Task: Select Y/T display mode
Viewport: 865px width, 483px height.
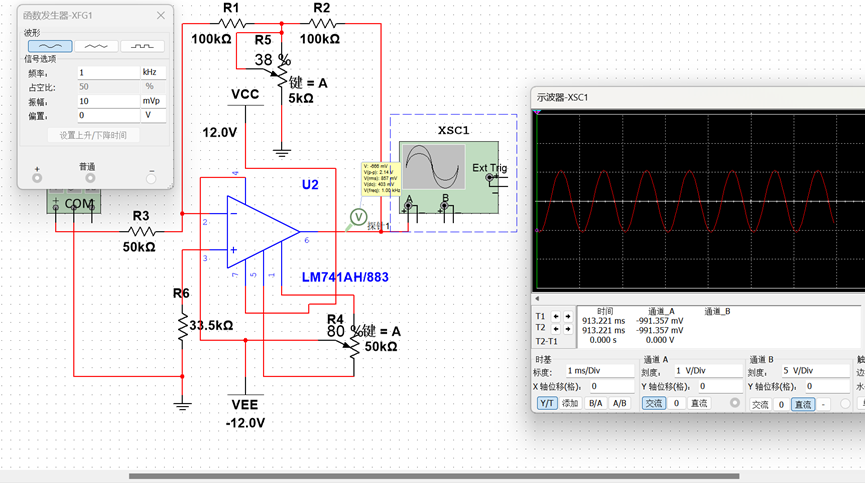Action: tap(547, 404)
